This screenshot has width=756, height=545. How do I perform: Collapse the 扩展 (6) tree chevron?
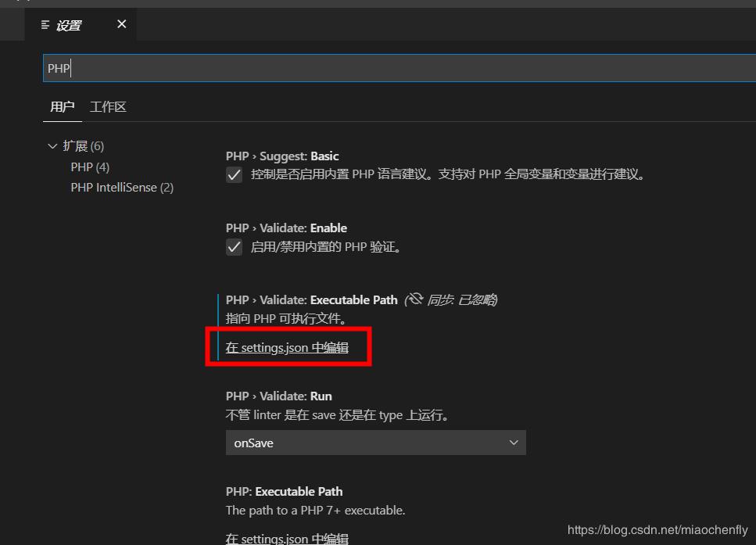coord(52,146)
